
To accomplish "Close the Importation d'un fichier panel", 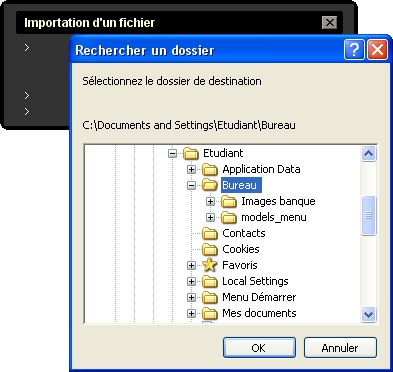I will coord(330,23).
